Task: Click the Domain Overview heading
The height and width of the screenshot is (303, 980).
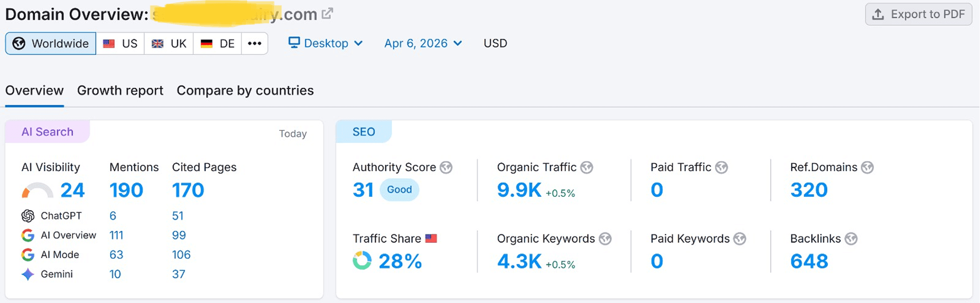Action: pos(77,14)
